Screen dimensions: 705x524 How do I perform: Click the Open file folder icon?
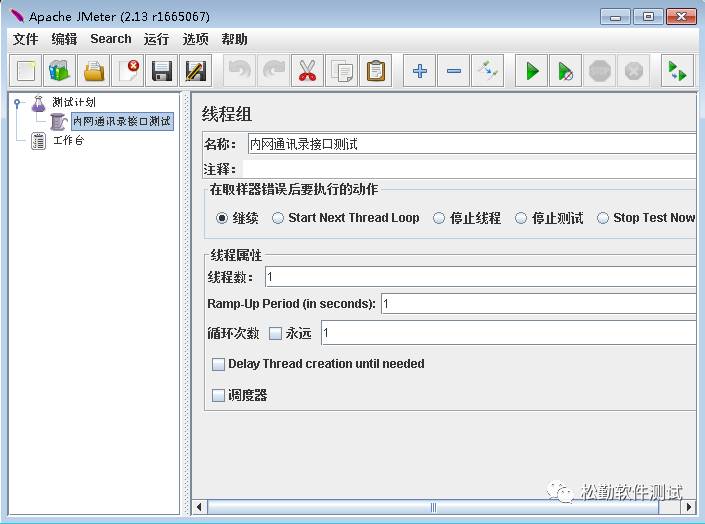tap(94, 71)
